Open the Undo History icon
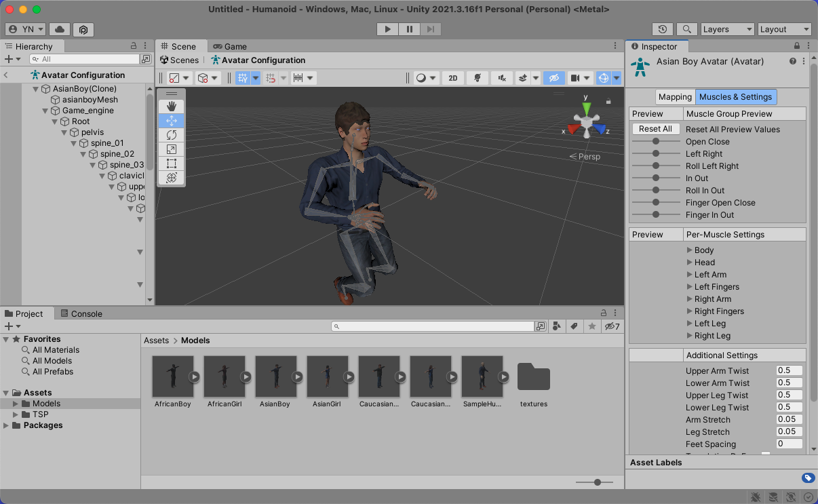This screenshot has width=818, height=504. [663, 29]
